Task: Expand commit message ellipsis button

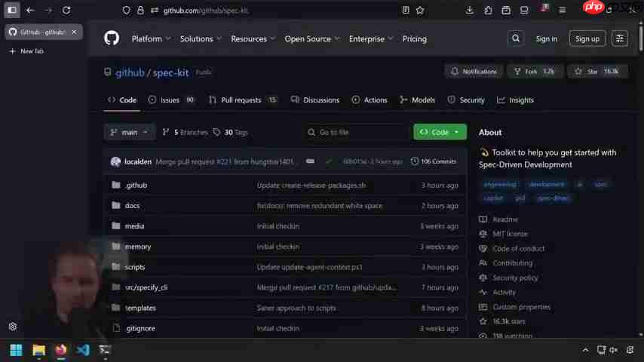Action: [x=310, y=161]
